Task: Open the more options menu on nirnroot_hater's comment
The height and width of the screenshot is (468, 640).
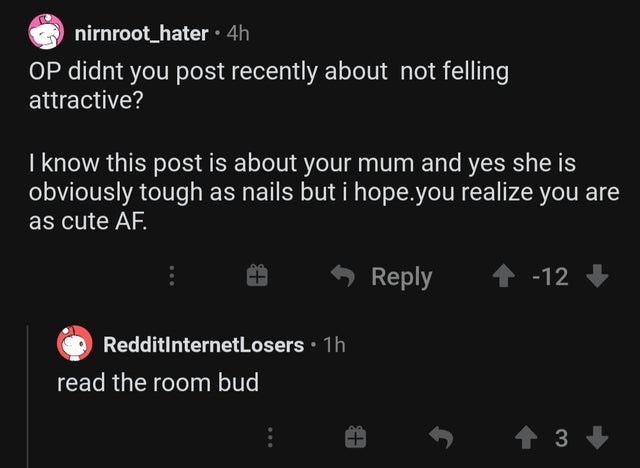Action: 172,277
